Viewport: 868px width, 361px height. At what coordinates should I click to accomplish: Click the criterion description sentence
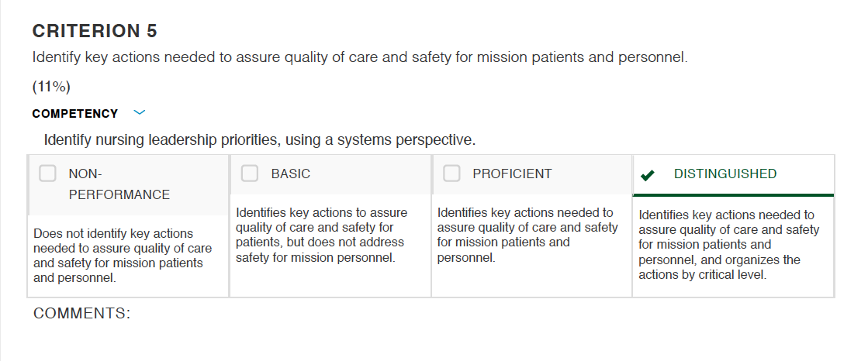click(360, 57)
